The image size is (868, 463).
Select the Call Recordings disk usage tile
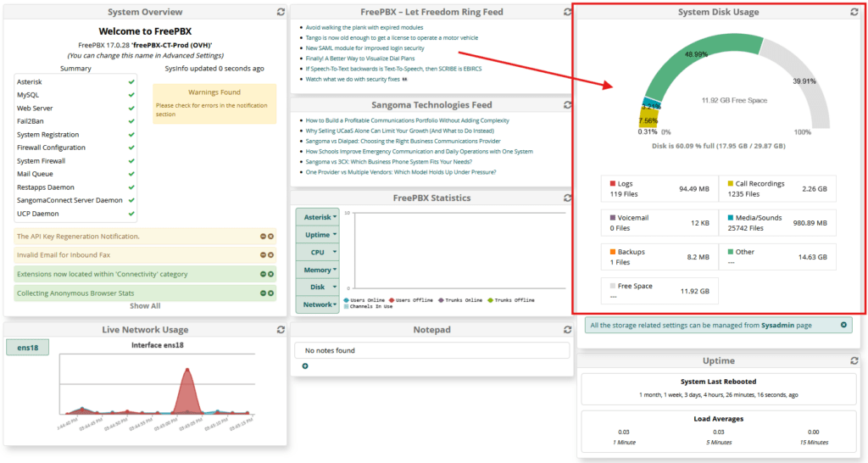pyautogui.click(x=777, y=189)
